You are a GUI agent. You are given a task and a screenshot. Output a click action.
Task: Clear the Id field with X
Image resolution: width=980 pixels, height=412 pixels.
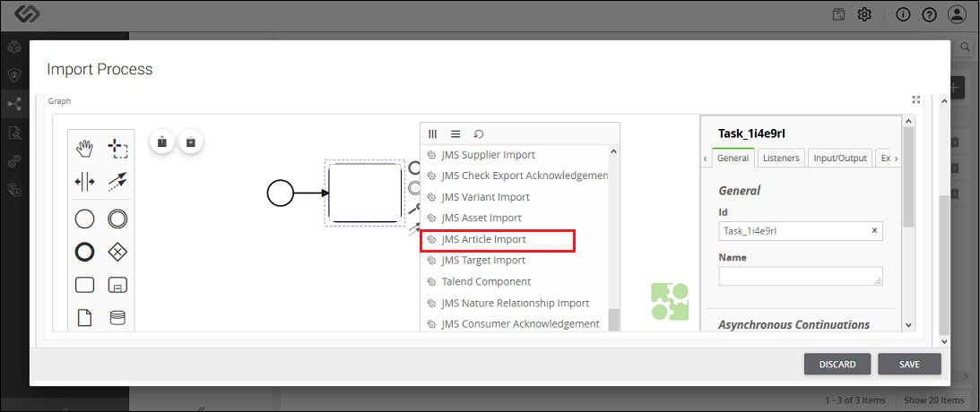[x=874, y=230]
